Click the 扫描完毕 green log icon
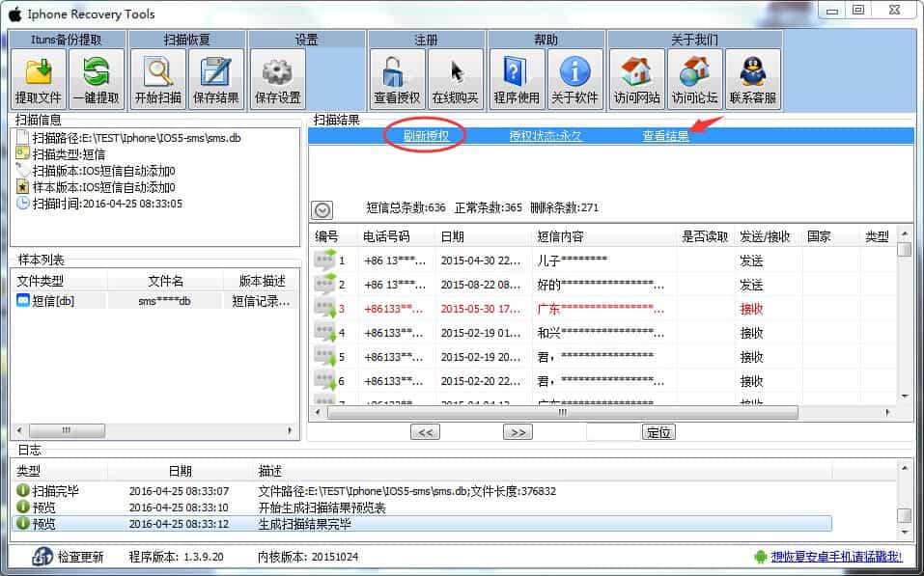The width and height of the screenshot is (924, 576). [x=22, y=490]
